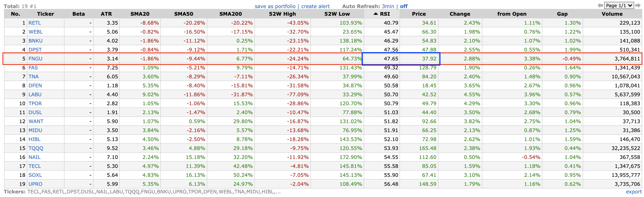Click save as portfolio link
Image resolution: width=644 pixels, height=197 pixels.
(275, 6)
